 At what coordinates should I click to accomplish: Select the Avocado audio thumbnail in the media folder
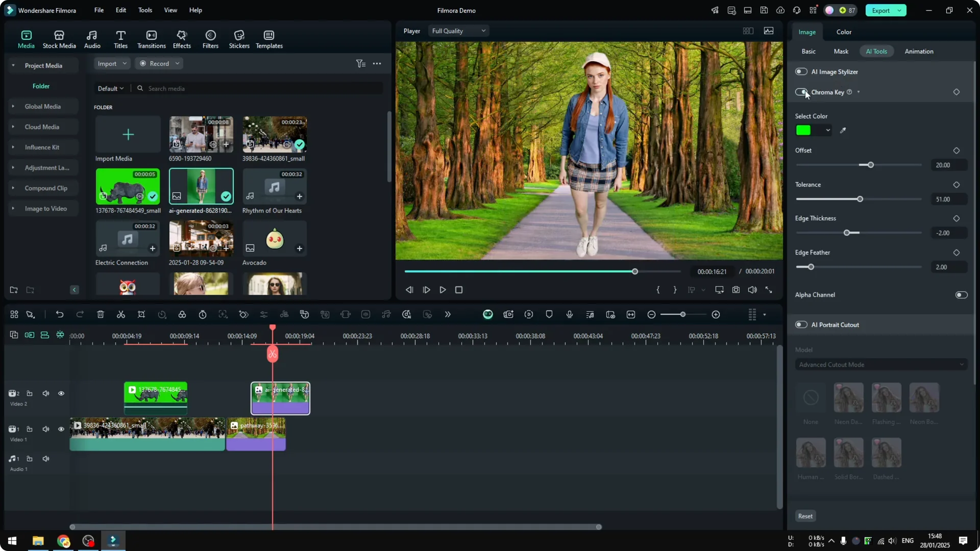click(275, 239)
